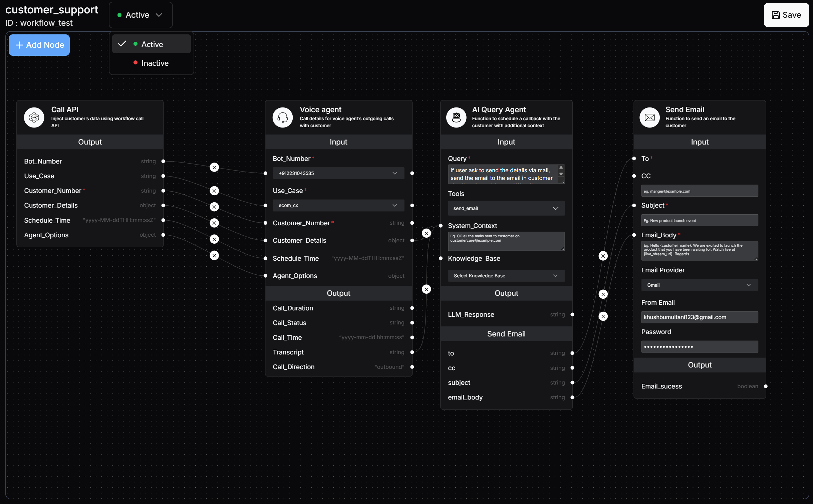This screenshot has width=813, height=504.
Task: Click the From Email input field
Action: 699,317
